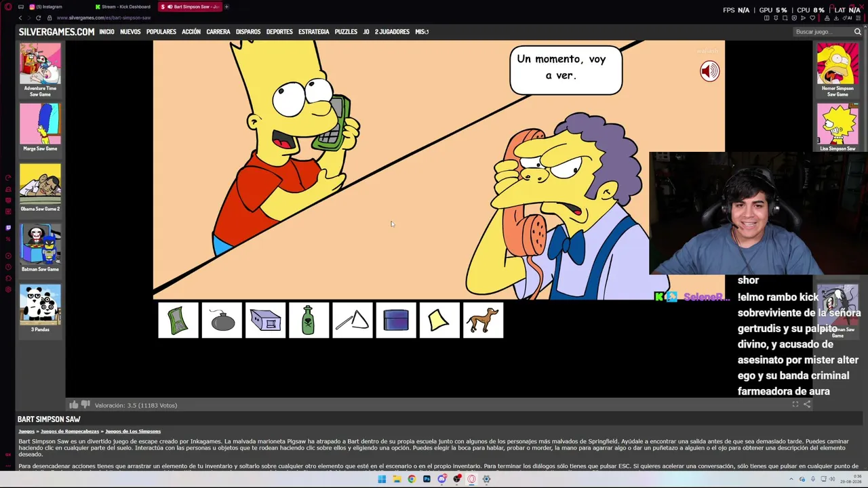Screen dimensions: 868x488
Task: Select the purple box inventory item
Action: [265, 320]
